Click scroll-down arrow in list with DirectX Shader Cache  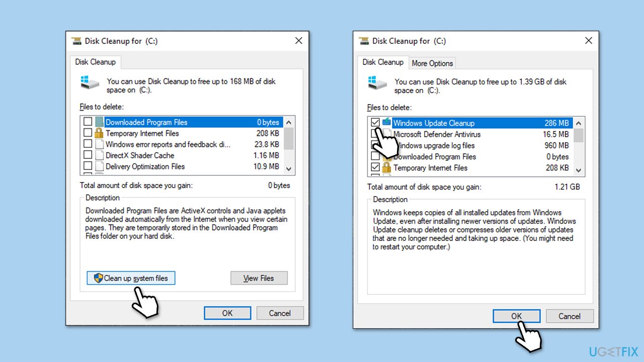click(x=288, y=169)
